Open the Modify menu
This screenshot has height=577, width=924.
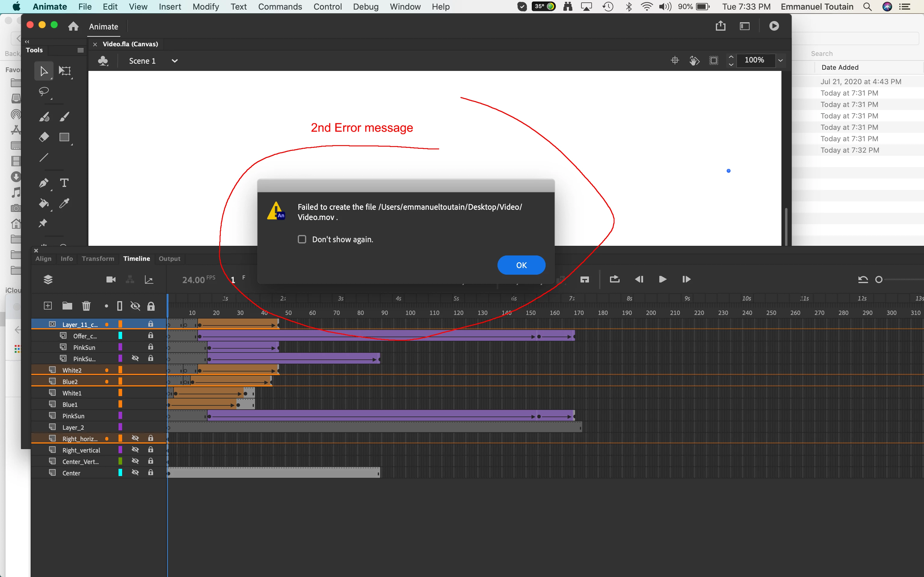tap(205, 7)
